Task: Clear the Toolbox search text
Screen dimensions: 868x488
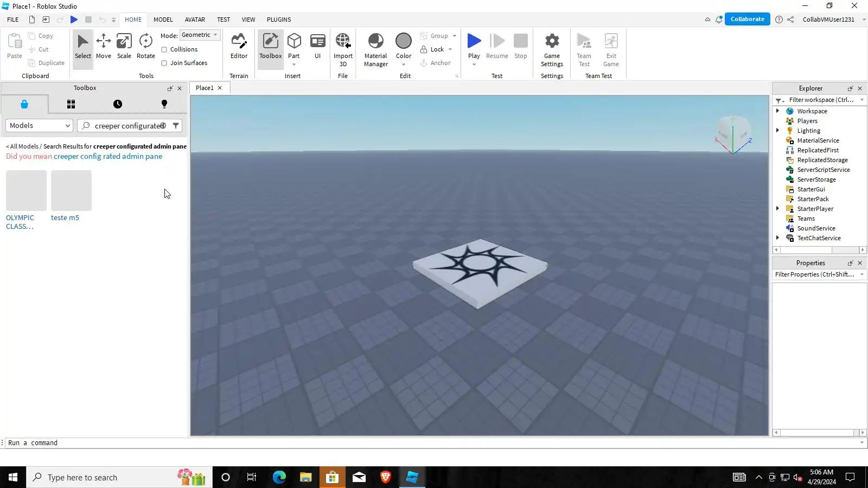Action: [163, 126]
